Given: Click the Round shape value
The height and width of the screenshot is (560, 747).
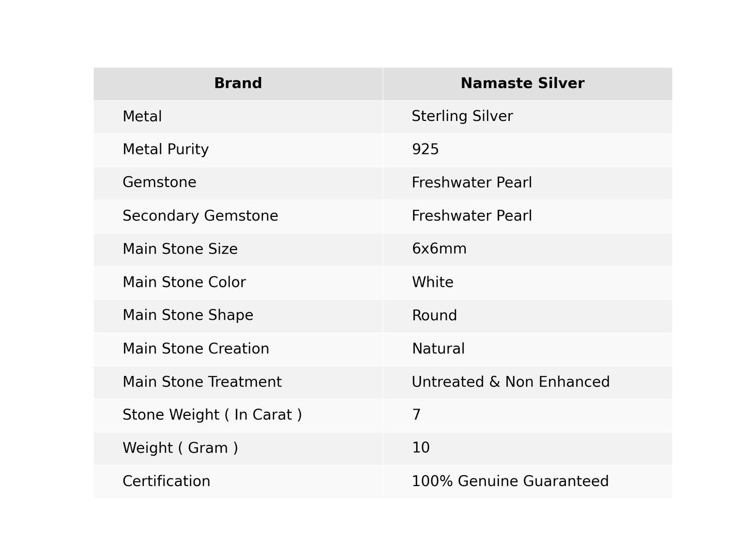Looking at the screenshot, I should click(434, 316).
